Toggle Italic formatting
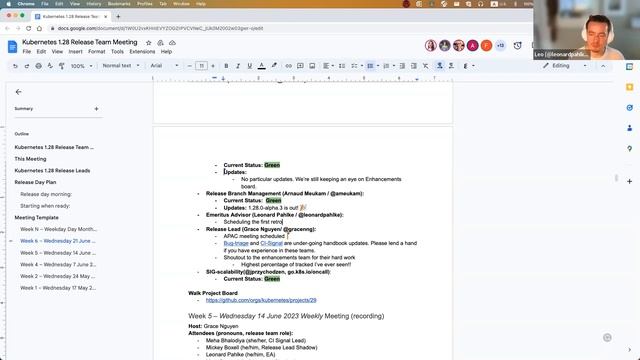This screenshot has width=640, height=360. tap(238, 66)
